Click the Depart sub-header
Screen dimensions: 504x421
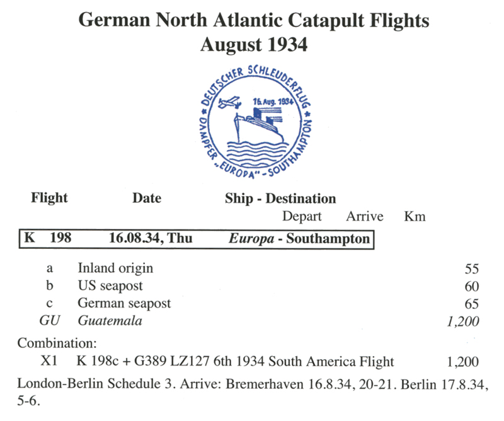tap(302, 216)
